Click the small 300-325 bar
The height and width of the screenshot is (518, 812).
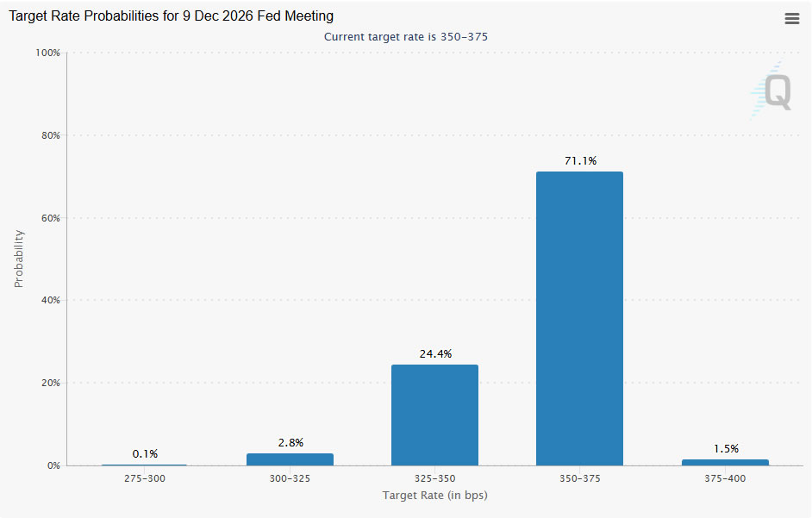coord(290,459)
